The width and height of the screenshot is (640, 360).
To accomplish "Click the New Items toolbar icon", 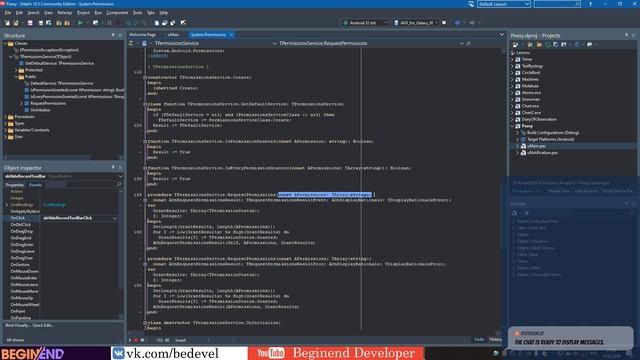I will 7,23.
